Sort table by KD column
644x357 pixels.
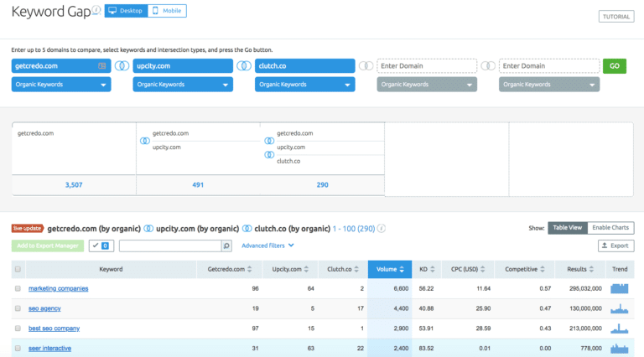pos(427,269)
